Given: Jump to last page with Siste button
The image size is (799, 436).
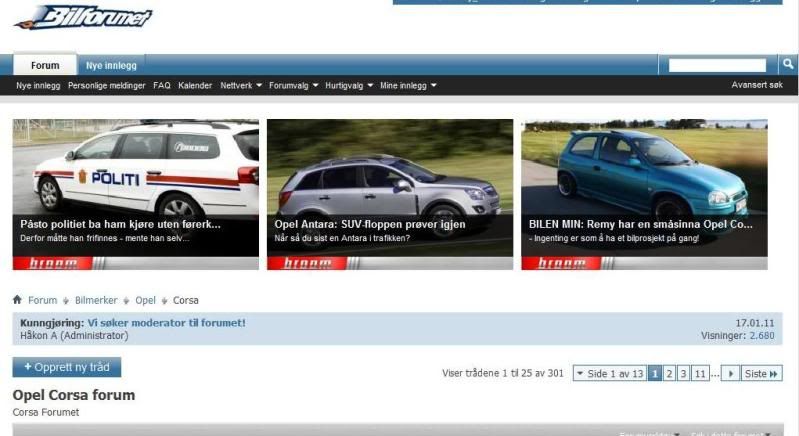Looking at the screenshot, I should [x=762, y=373].
